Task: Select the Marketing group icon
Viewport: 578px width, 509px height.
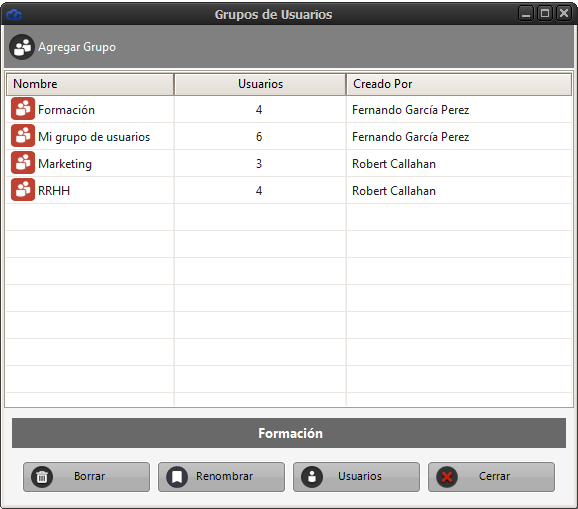Action: [23, 163]
